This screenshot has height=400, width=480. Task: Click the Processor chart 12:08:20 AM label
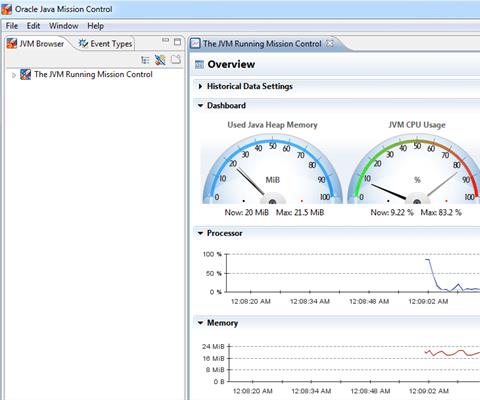(251, 301)
